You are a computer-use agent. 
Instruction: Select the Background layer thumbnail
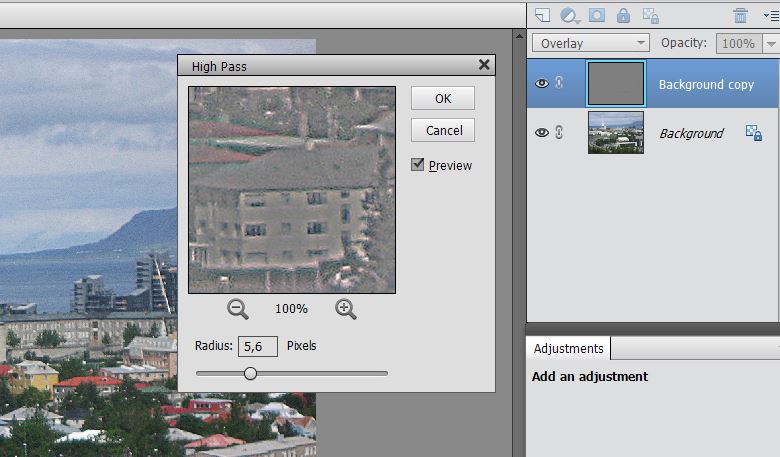pos(616,132)
